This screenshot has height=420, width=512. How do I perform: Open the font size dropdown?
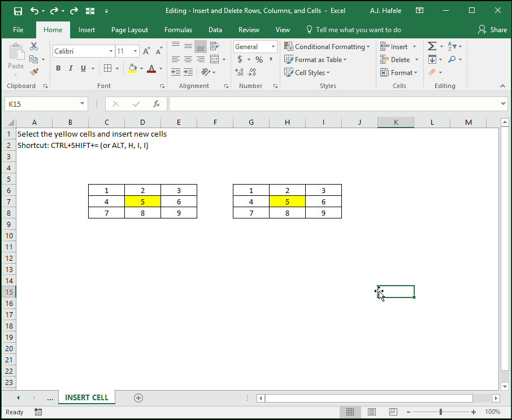coord(135,51)
